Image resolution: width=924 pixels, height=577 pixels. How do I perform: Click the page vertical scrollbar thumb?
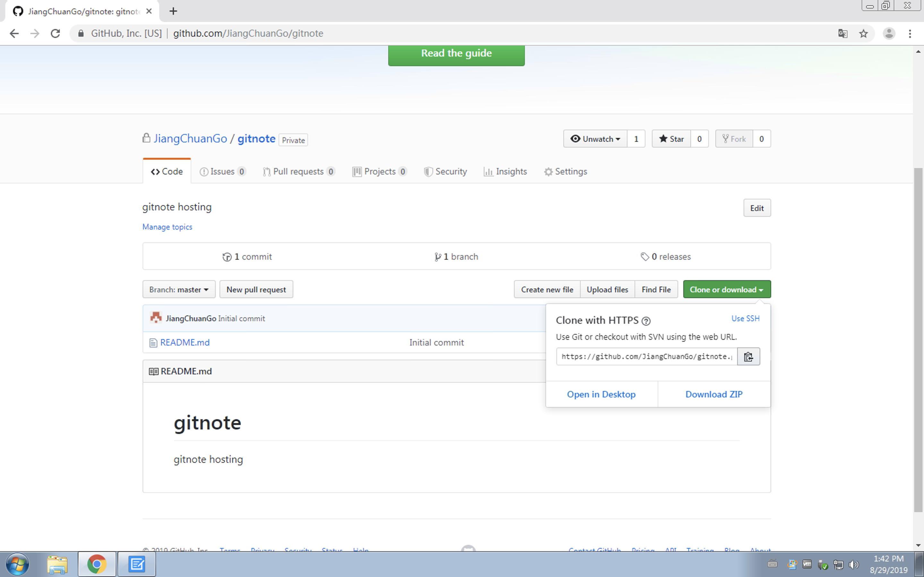(x=918, y=340)
